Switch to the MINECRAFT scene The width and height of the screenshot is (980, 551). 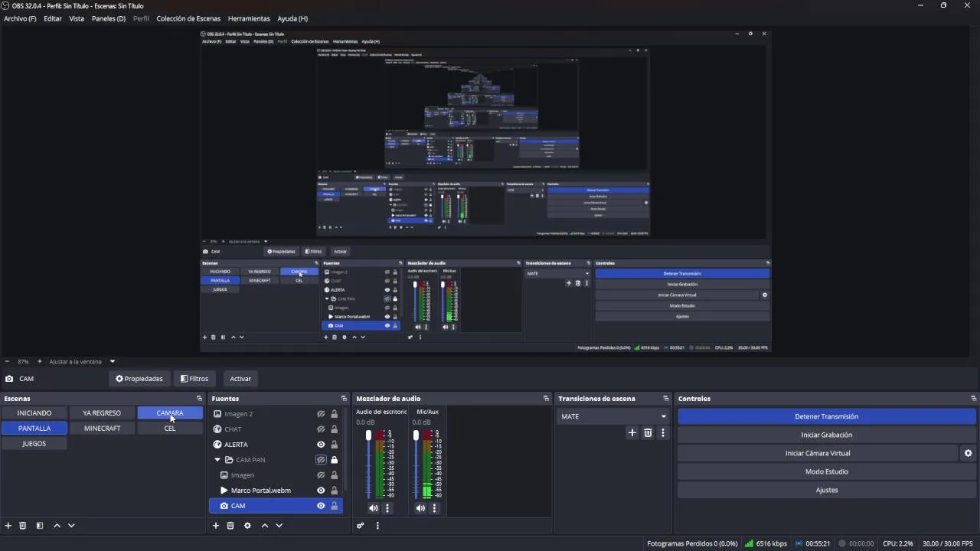102,429
